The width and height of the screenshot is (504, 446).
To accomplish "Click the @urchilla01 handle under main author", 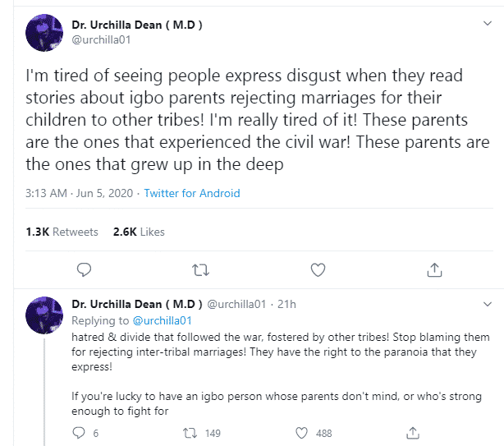I will tap(99, 39).
